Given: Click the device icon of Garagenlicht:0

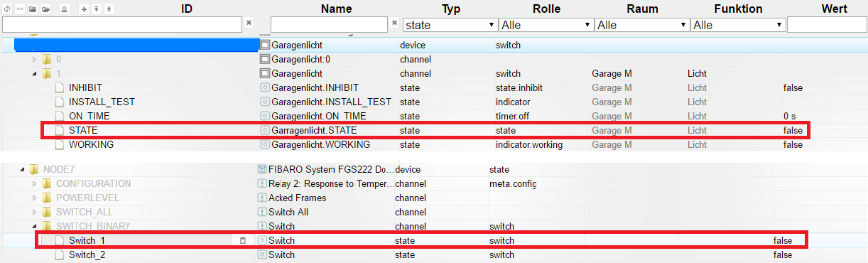Looking at the screenshot, I should coord(265,59).
